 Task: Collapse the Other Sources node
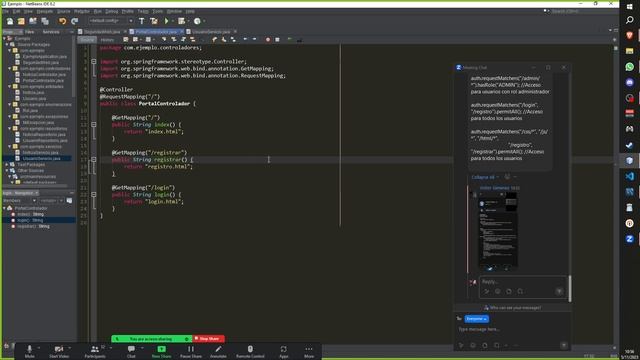pos(7,171)
